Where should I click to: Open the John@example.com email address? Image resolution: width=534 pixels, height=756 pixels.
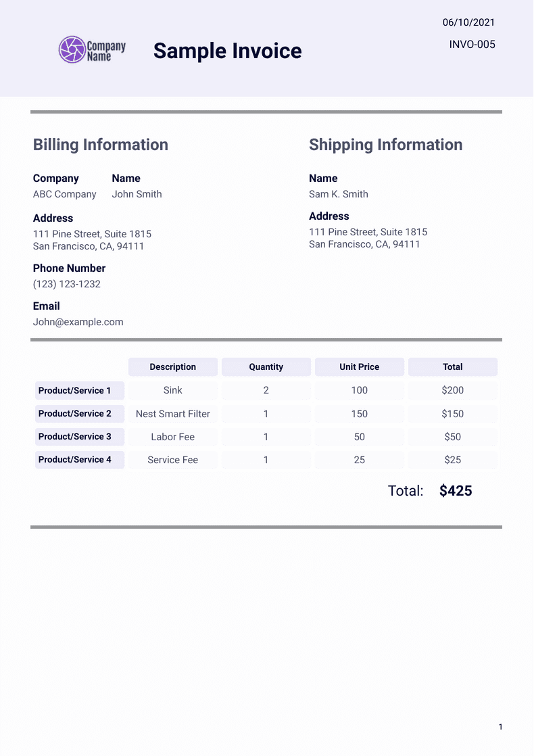pyautogui.click(x=78, y=322)
